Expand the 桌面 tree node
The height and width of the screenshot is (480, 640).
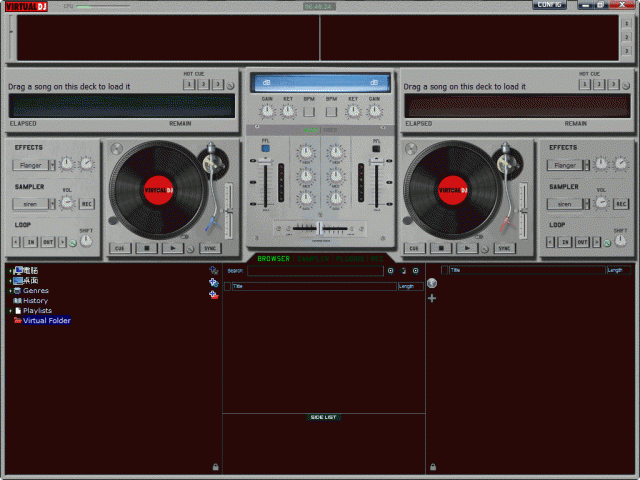pos(11,280)
